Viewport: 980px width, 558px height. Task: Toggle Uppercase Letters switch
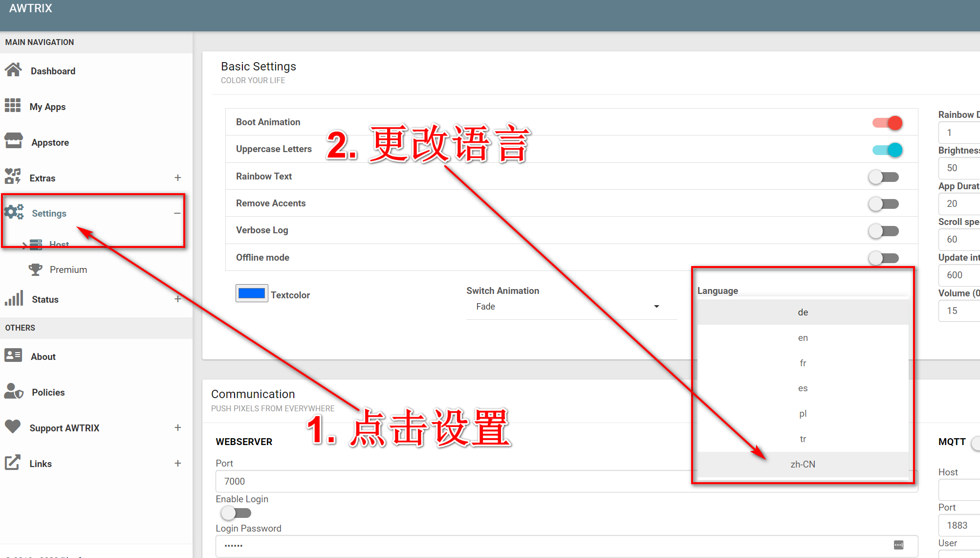coord(887,150)
